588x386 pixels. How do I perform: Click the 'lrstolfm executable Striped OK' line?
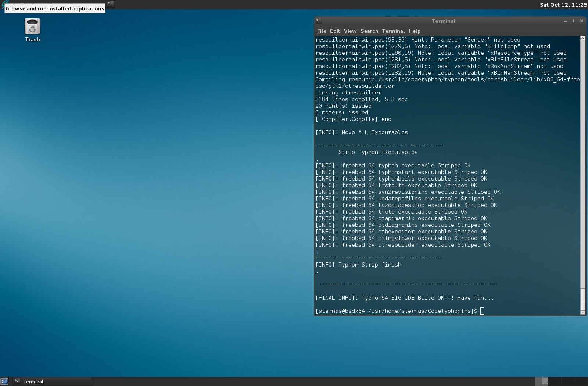[396, 185]
